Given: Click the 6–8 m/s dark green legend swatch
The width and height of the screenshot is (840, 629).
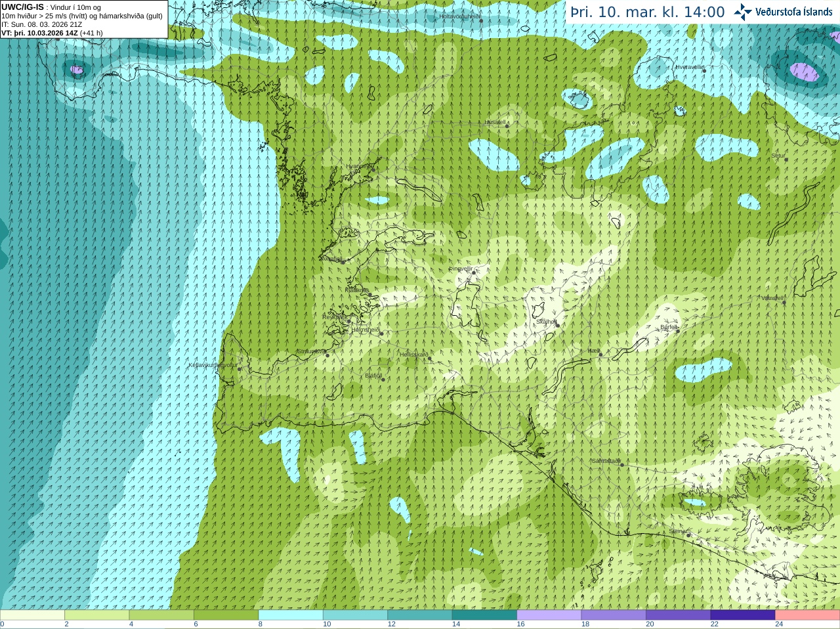Looking at the screenshot, I should [x=226, y=615].
